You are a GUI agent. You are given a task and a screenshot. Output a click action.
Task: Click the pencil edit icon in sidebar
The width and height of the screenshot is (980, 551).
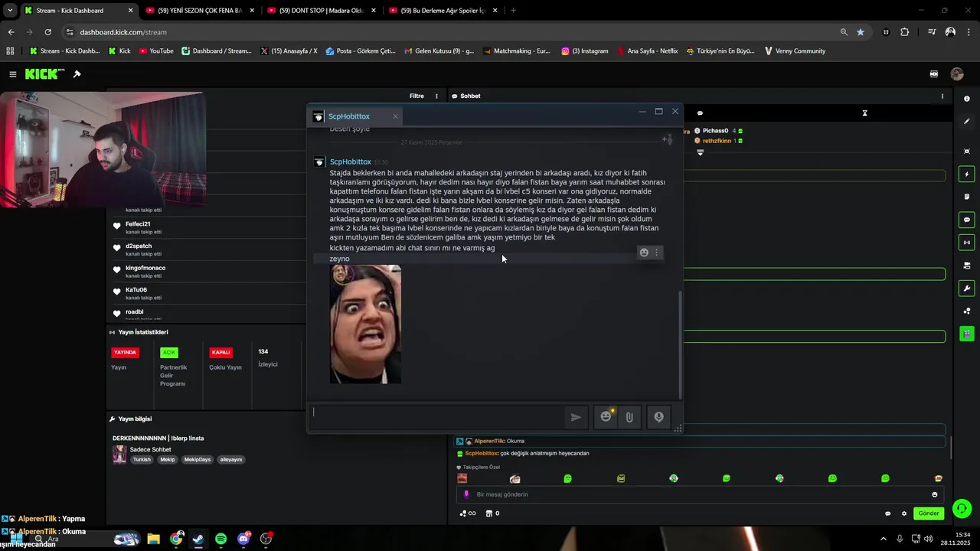(x=967, y=122)
